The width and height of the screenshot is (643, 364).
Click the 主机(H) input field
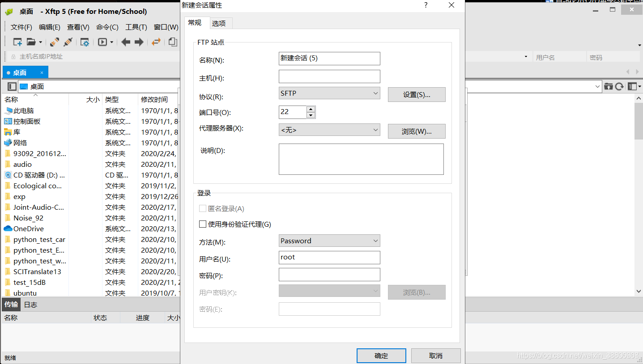(x=329, y=76)
